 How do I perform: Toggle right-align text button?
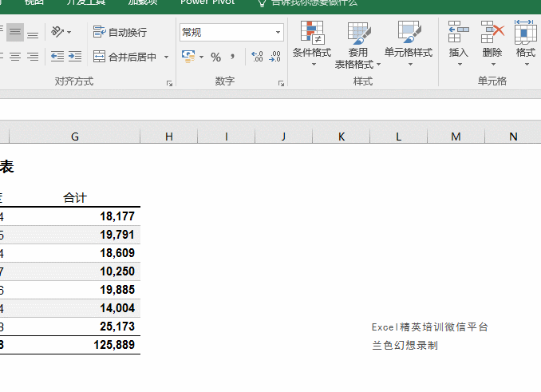[33, 57]
